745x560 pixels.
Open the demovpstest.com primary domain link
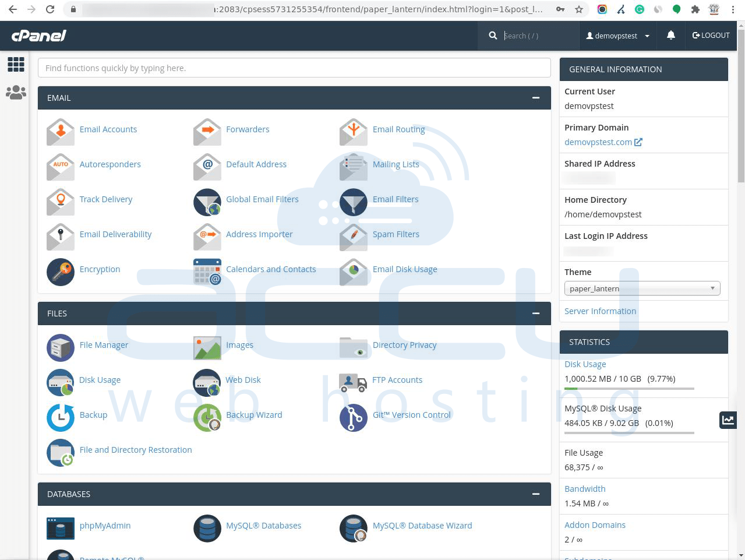click(x=603, y=142)
